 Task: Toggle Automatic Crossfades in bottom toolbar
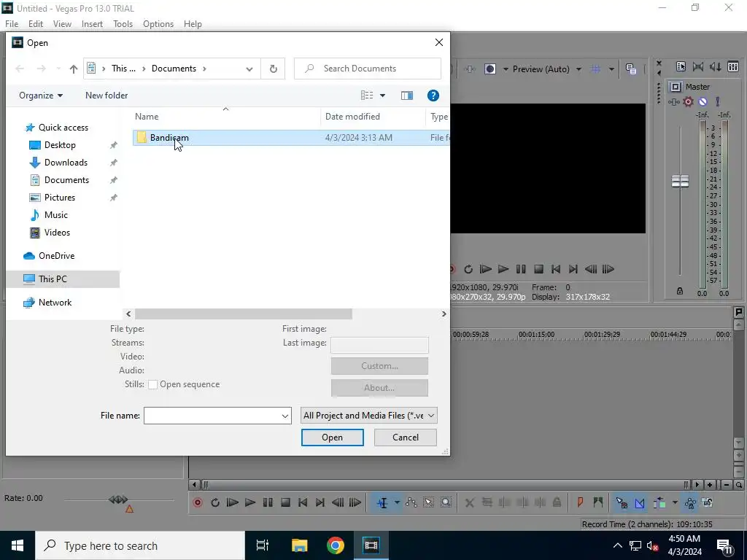click(639, 502)
